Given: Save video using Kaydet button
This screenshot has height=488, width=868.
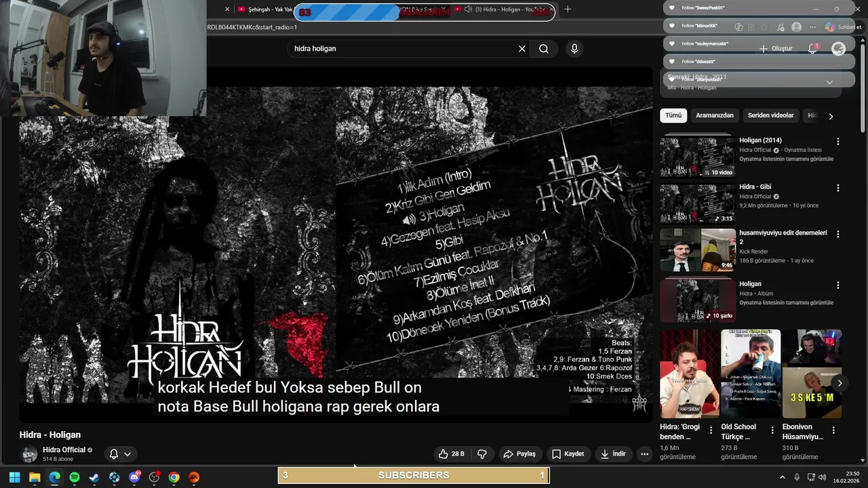Looking at the screenshot, I should click(x=568, y=454).
